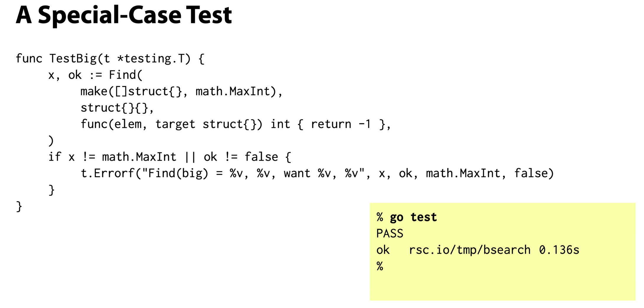Click the function's final closing brace

click(19, 206)
